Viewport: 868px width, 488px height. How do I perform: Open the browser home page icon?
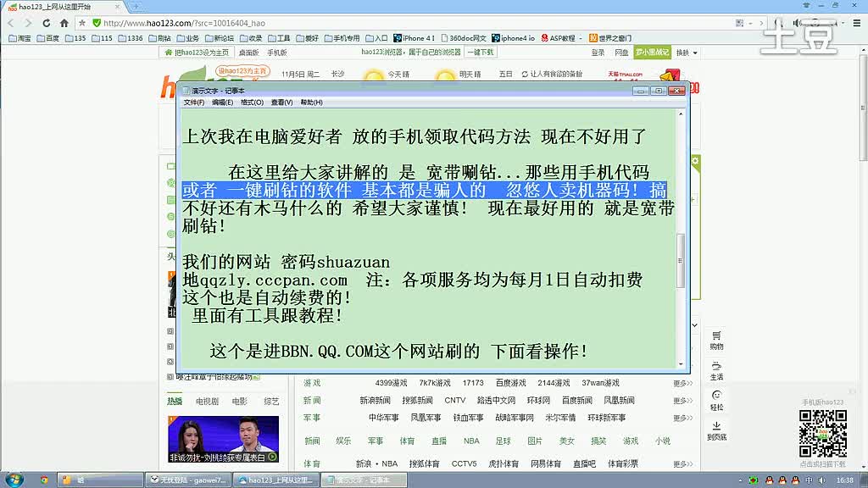(x=64, y=23)
